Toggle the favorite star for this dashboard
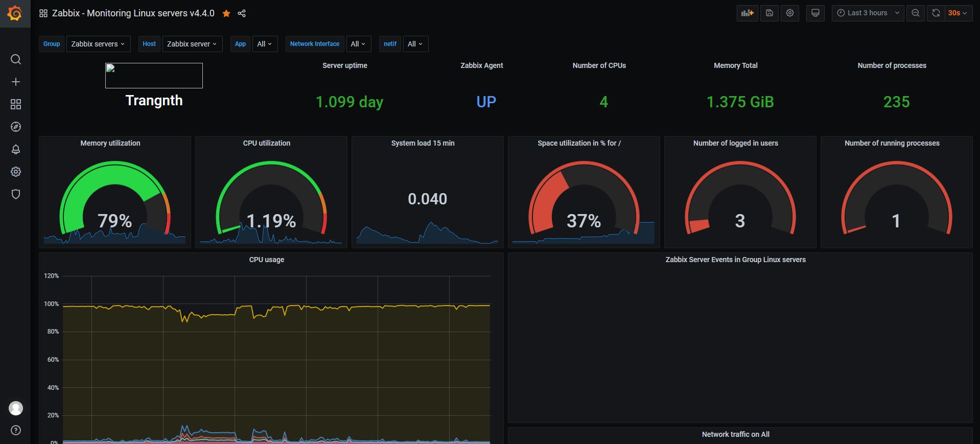980x444 pixels. click(x=226, y=13)
